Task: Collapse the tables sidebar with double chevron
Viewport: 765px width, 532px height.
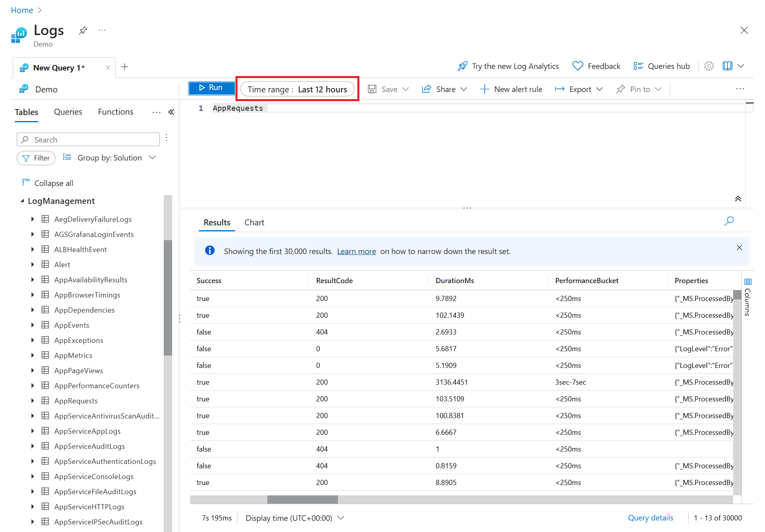Action: click(171, 112)
